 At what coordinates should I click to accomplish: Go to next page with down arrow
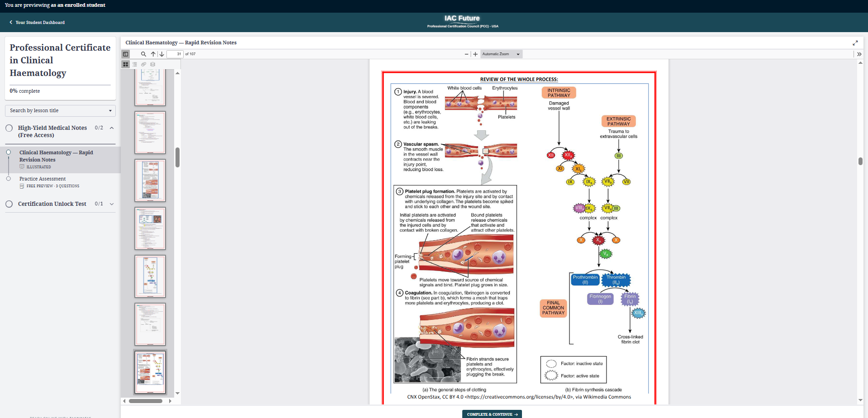(x=161, y=54)
